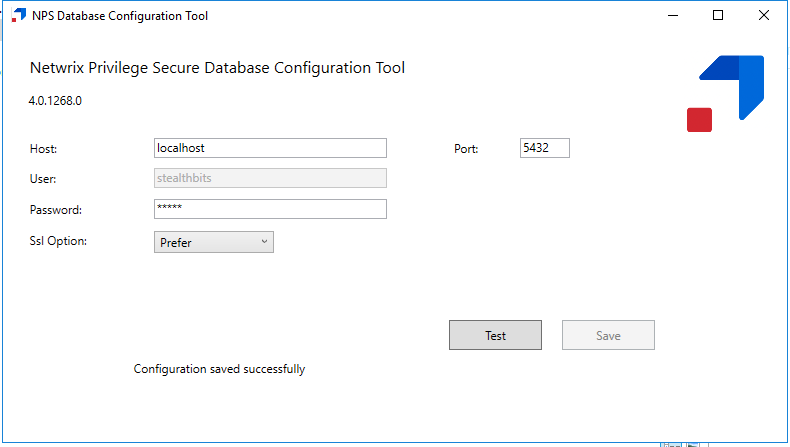
Task: Click the greyed-out Save button
Action: (x=608, y=336)
